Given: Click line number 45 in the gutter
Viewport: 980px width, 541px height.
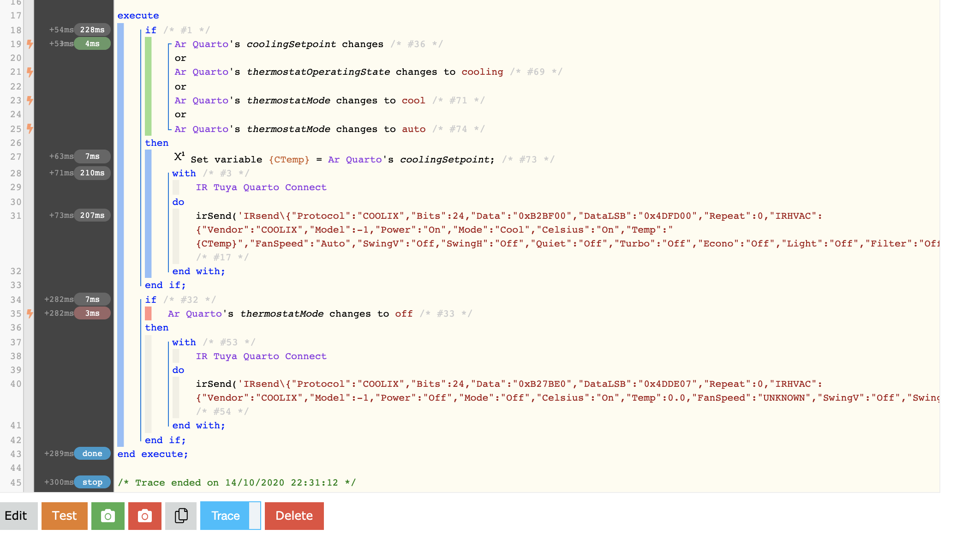Looking at the screenshot, I should coord(16,482).
